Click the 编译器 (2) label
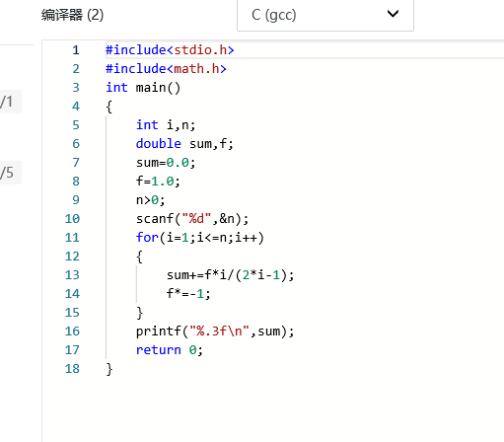The image size is (504, 442). point(72,15)
